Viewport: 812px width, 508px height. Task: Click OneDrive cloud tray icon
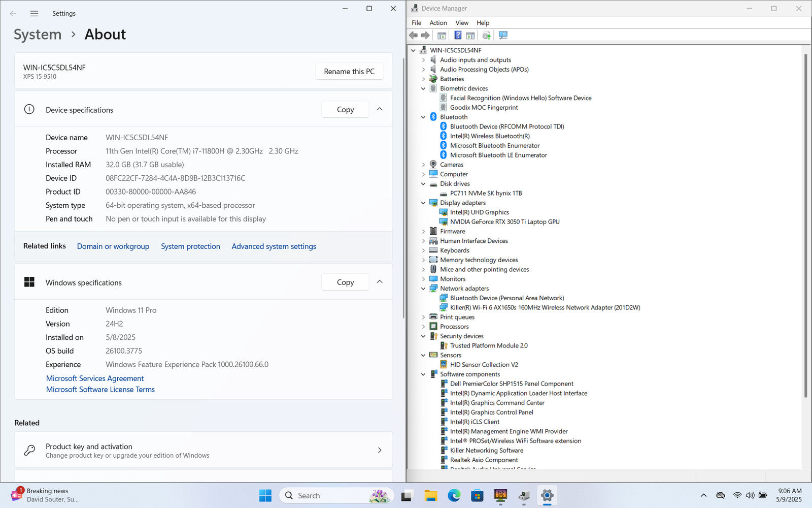pyautogui.click(x=720, y=495)
